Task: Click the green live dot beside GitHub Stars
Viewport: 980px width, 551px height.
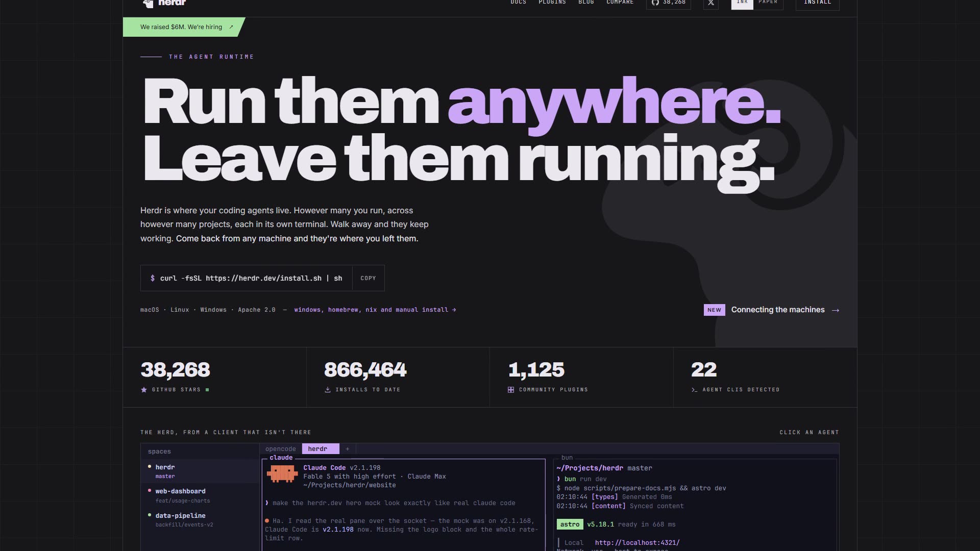Action: click(x=207, y=390)
